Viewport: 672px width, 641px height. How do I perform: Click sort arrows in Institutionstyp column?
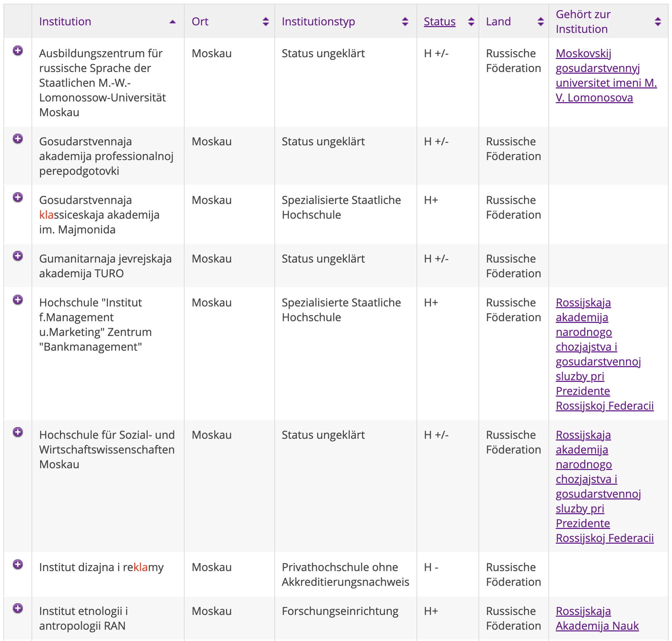[x=405, y=22]
